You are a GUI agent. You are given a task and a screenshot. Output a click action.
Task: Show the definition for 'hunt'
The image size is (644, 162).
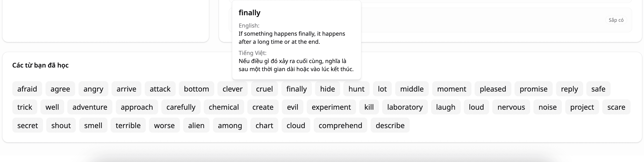coord(356,89)
